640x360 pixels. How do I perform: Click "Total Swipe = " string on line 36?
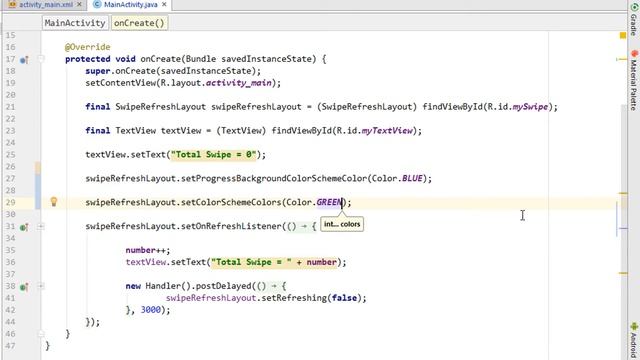251,262
